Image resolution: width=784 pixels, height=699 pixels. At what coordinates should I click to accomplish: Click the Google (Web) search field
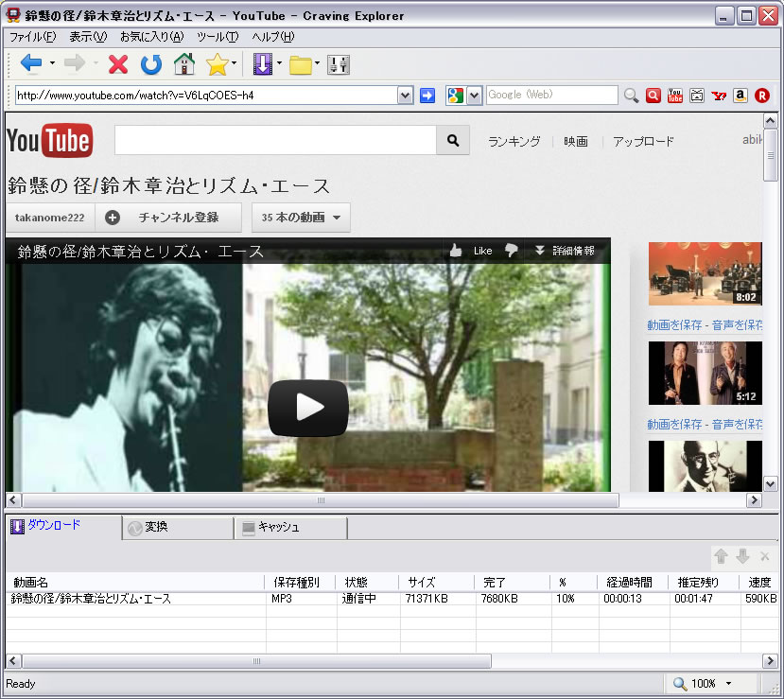(552, 95)
